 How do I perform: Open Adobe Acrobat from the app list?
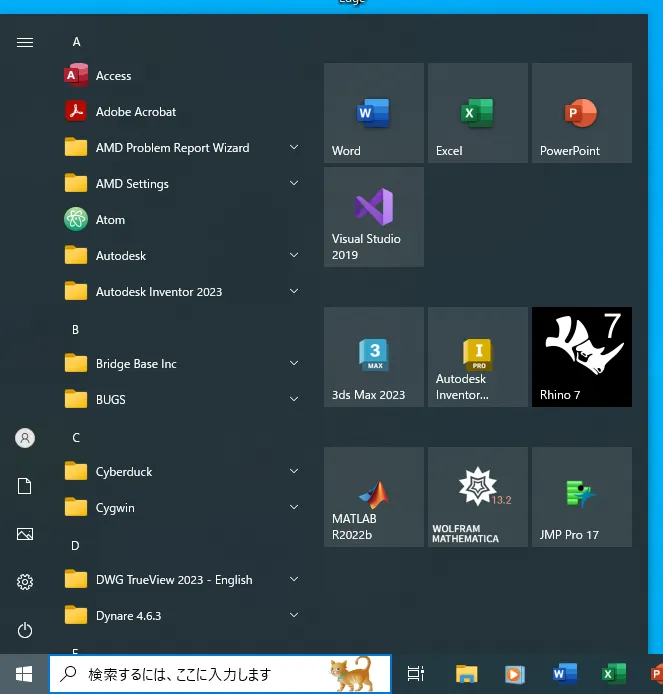click(x=135, y=112)
